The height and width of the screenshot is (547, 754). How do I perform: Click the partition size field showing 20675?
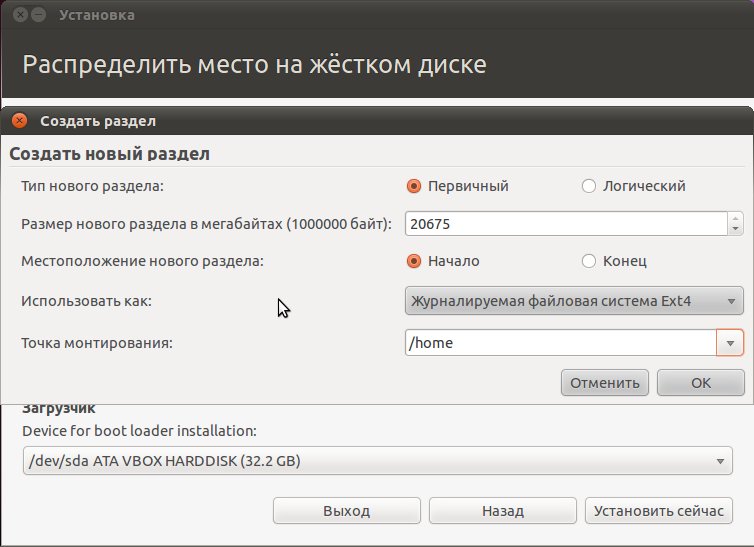[566, 224]
